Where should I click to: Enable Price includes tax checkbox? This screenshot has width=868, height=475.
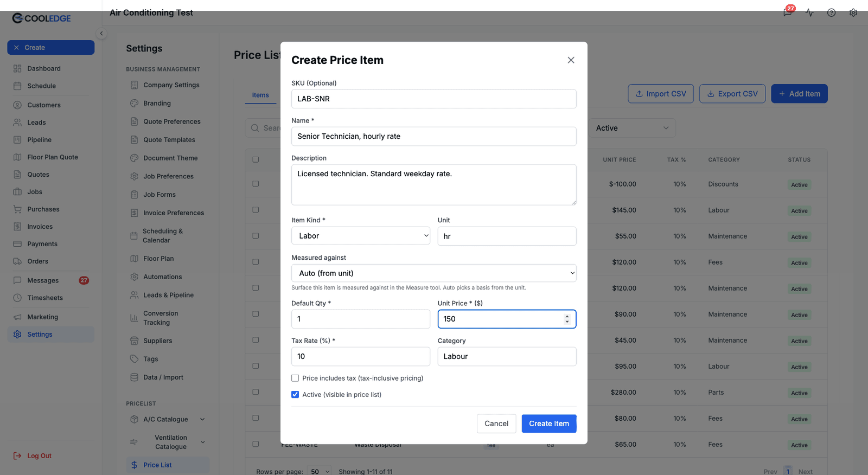295,378
